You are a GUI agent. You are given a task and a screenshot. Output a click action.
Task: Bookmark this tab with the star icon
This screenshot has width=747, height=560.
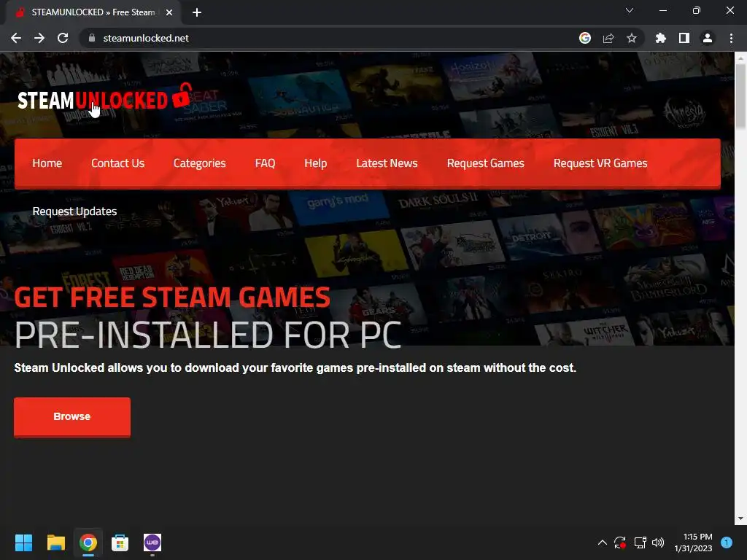pos(632,38)
